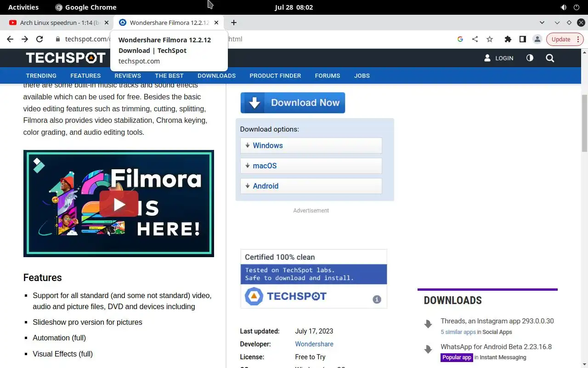
Task: Open the Chrome profile avatar
Action: (x=537, y=39)
